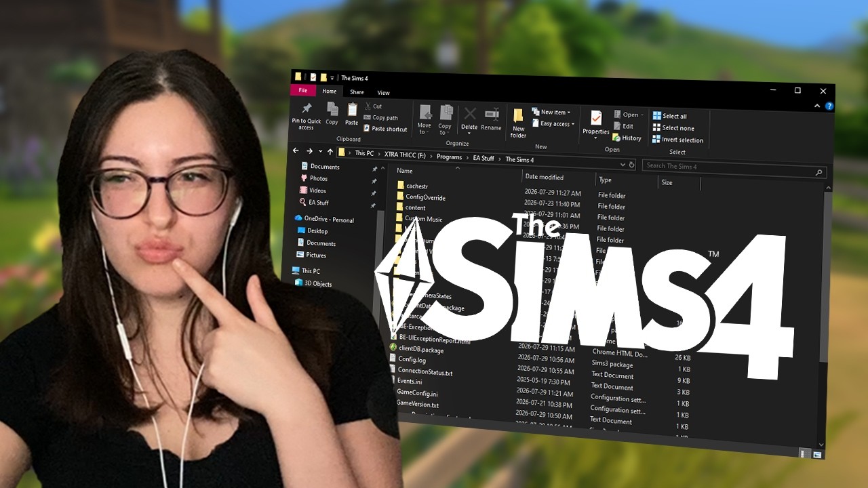Viewport: 868px width, 488px height.
Task: Create a New folder from the ribbon
Action: coord(519,123)
